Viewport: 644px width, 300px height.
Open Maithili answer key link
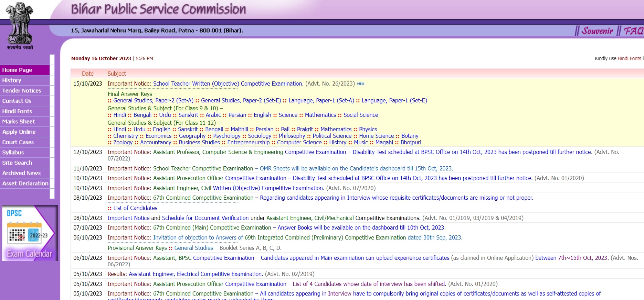pyautogui.click(x=239, y=129)
